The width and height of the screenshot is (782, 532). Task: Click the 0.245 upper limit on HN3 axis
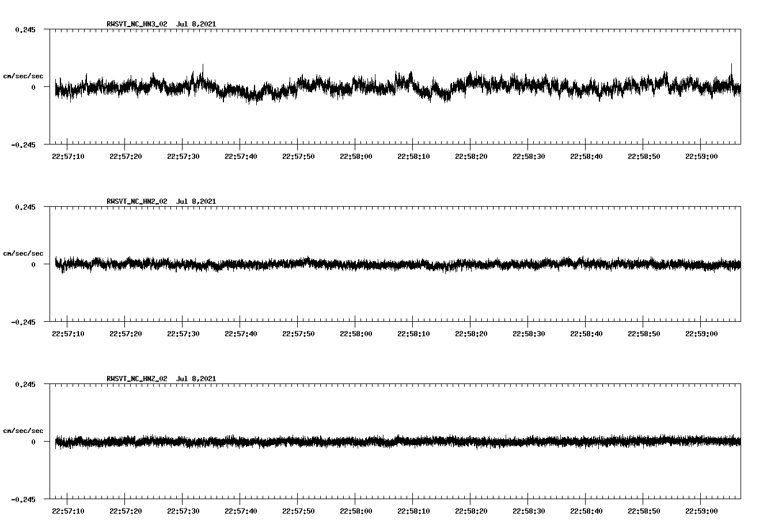coord(25,29)
